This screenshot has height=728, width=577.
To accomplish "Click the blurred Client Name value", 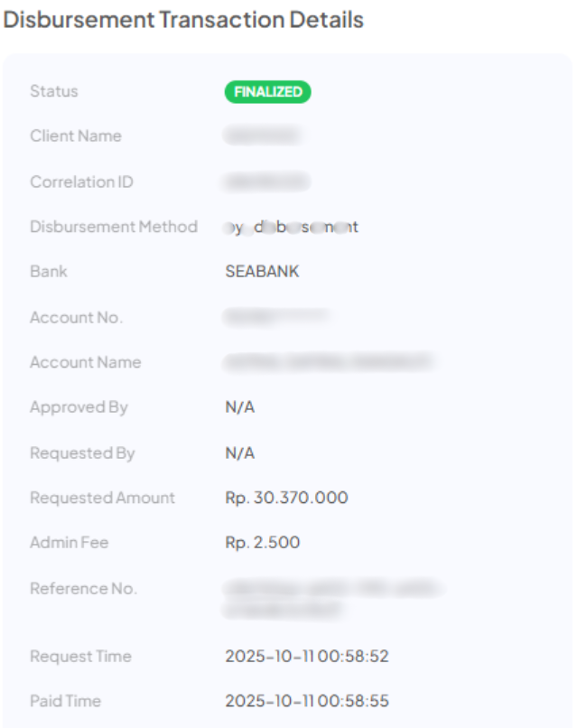I will (262, 136).
